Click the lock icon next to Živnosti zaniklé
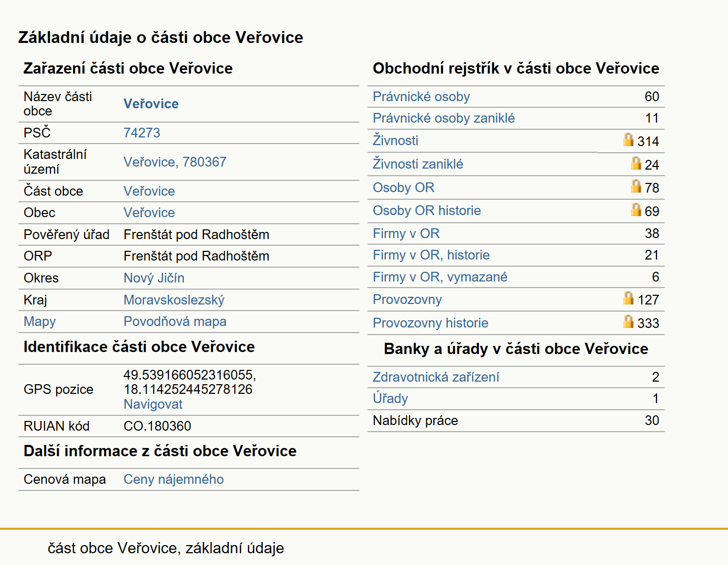Image resolution: width=728 pixels, height=565 pixels. [636, 163]
